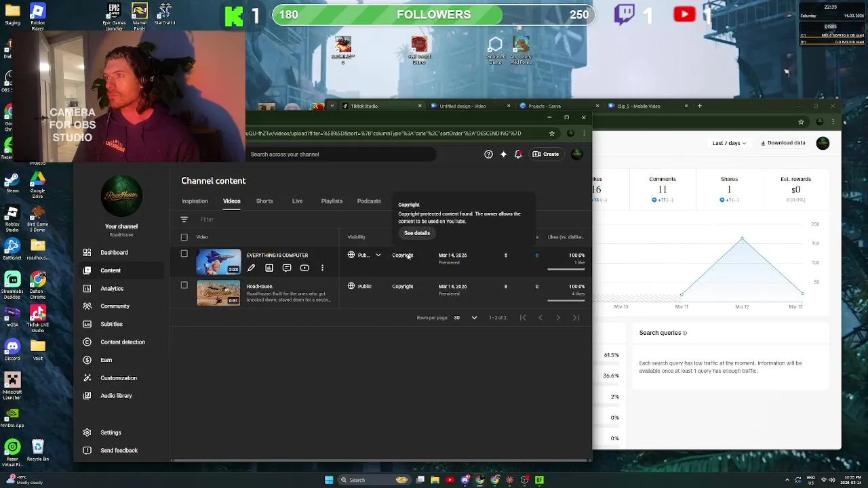Open Customization in the sidebar
868x488 pixels.
point(118,378)
